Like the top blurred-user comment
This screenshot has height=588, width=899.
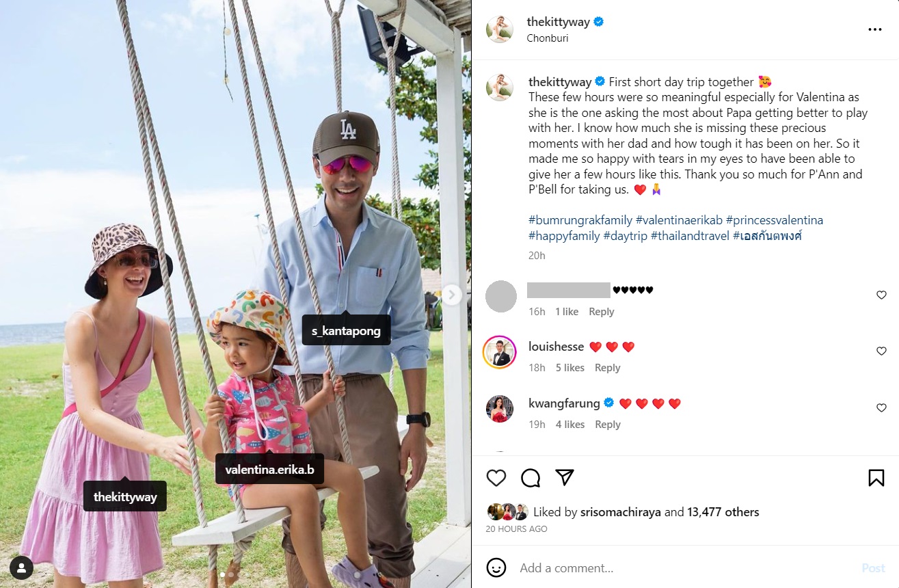pos(881,295)
